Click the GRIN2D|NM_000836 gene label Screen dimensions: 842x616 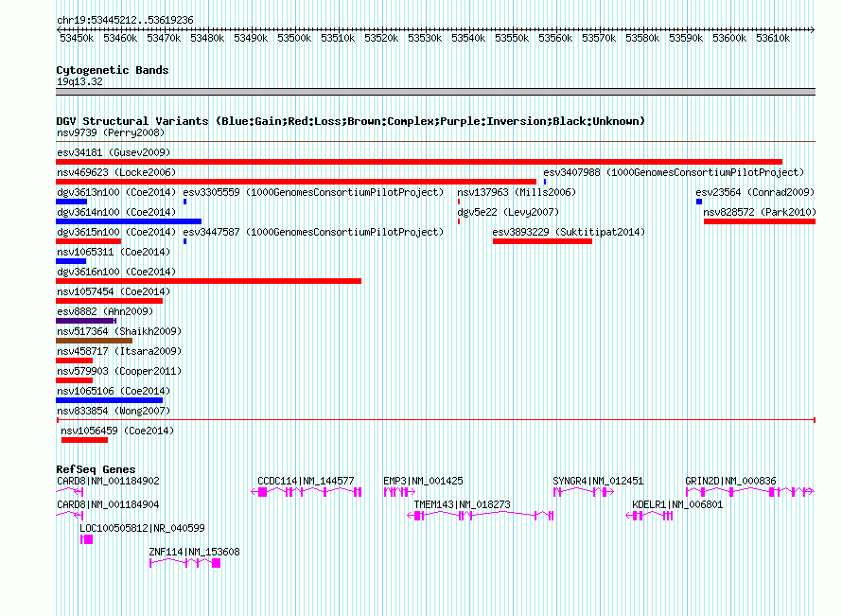tap(731, 482)
